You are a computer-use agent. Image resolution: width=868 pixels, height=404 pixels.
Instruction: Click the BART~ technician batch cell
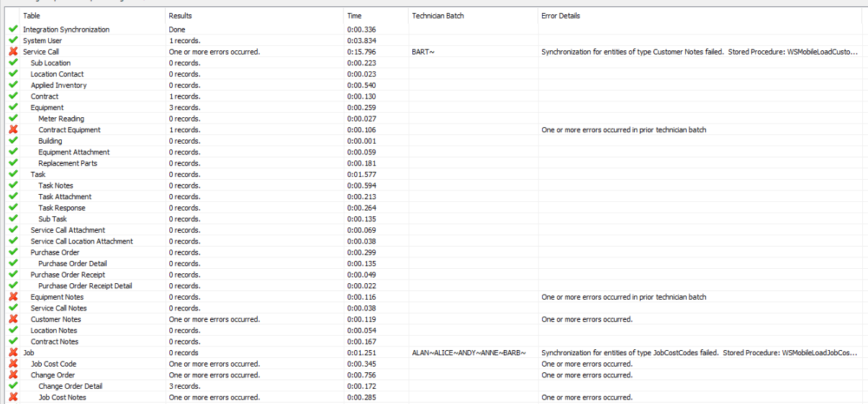pos(423,52)
